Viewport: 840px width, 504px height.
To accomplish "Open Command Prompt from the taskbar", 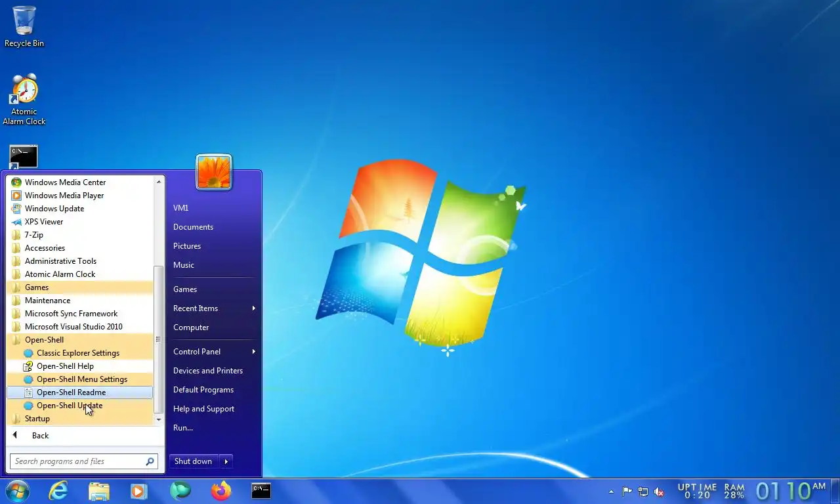I will click(261, 491).
